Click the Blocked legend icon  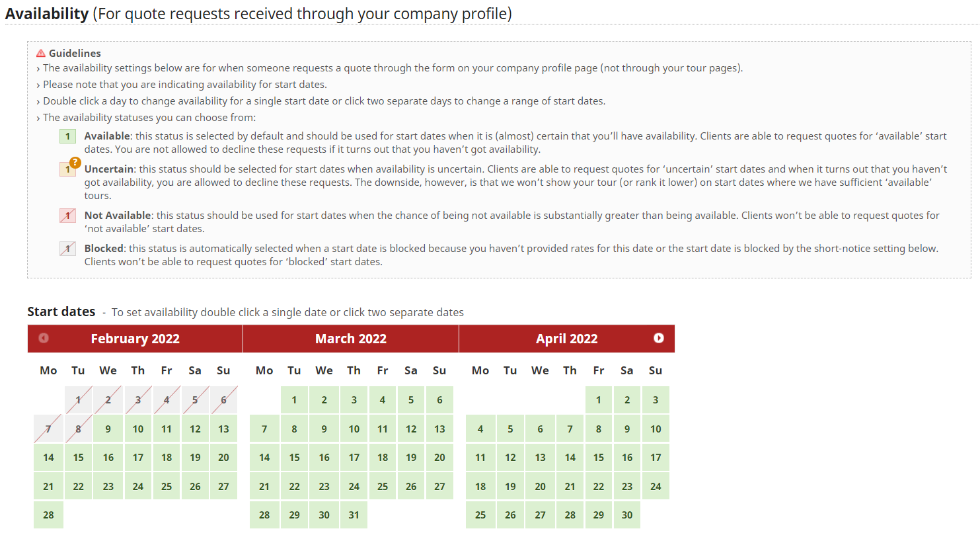click(x=67, y=249)
